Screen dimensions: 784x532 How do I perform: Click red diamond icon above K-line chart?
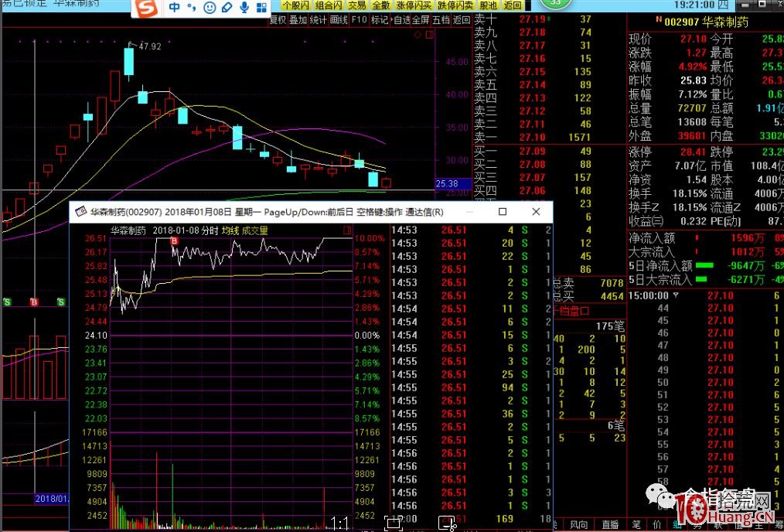[x=418, y=35]
